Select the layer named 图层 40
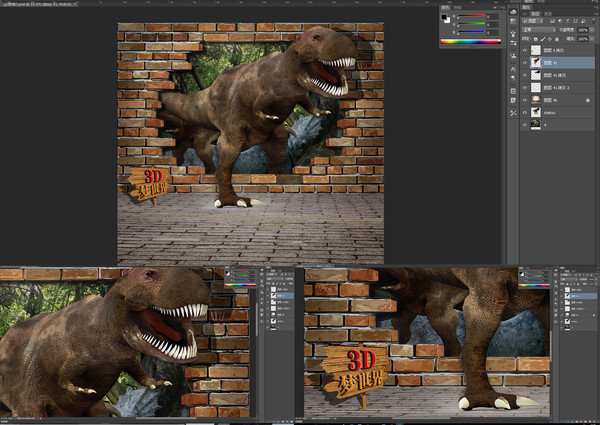The height and width of the screenshot is (425, 600). pyautogui.click(x=550, y=100)
